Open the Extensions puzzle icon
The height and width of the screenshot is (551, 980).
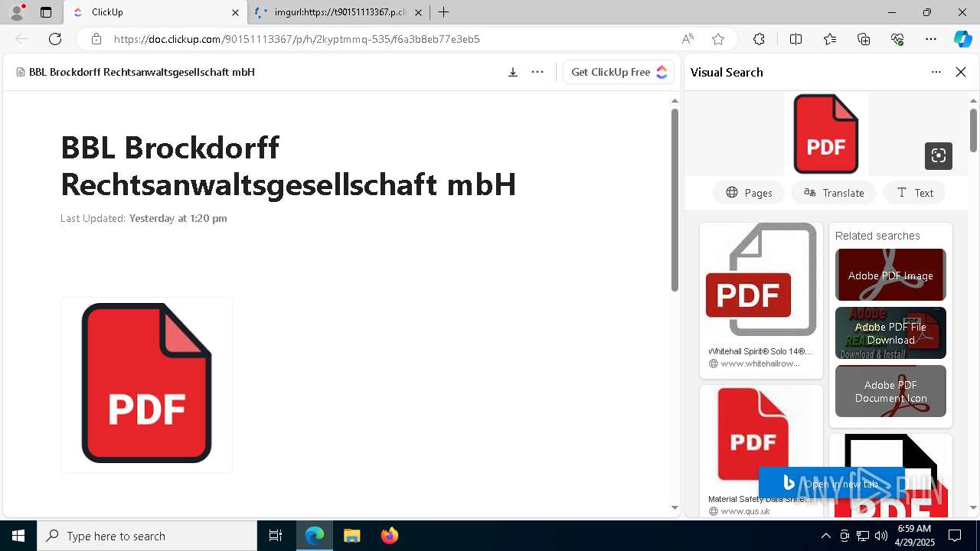tap(759, 39)
